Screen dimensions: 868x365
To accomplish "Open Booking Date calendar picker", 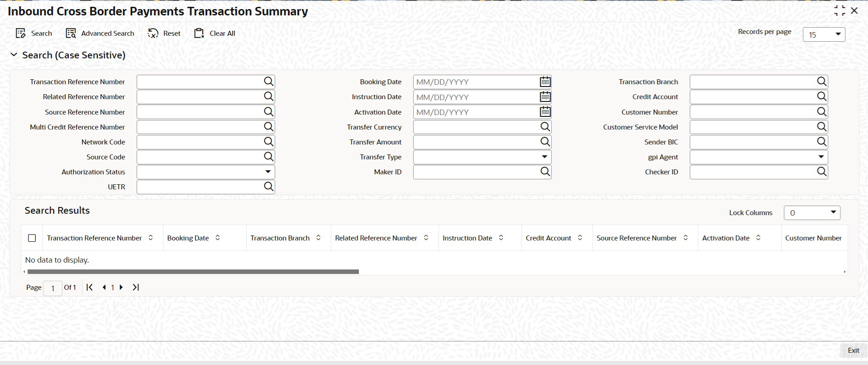I will pos(545,82).
